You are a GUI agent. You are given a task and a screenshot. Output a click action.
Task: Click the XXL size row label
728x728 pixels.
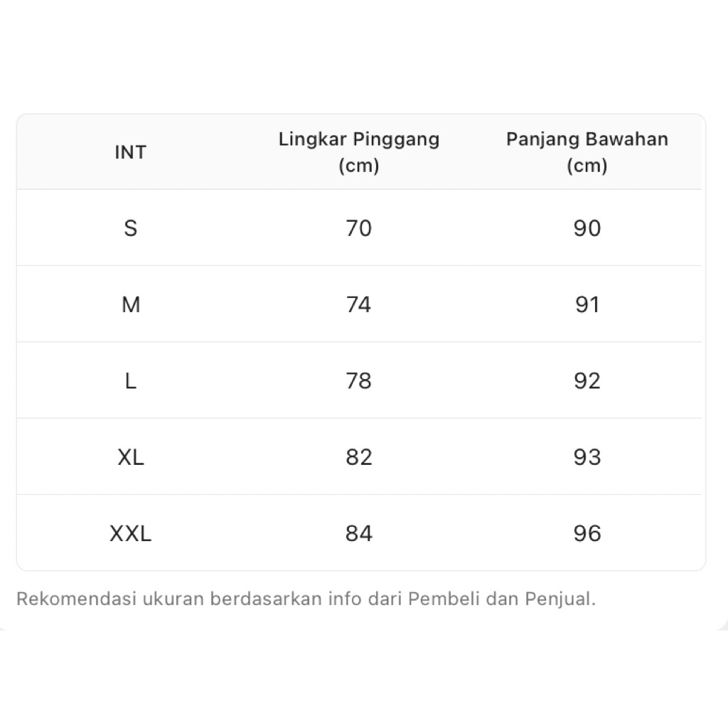coord(131,533)
